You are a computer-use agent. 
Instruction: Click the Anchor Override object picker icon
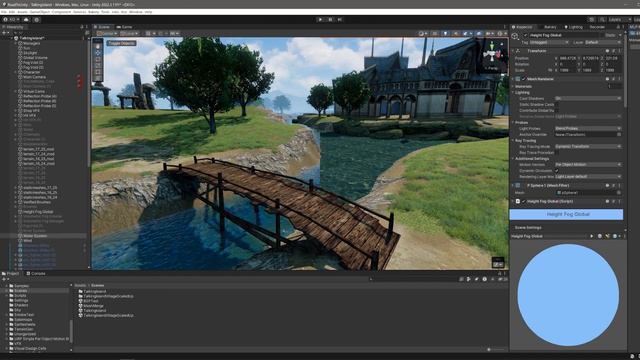point(619,134)
